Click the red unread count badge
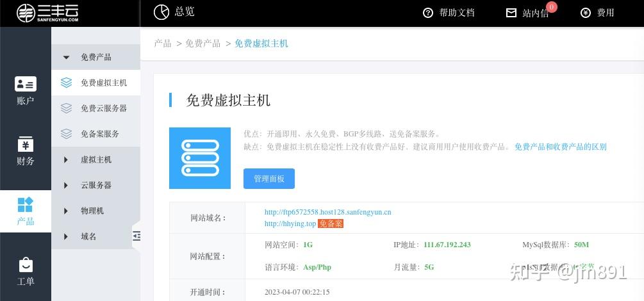 tap(552, 7)
